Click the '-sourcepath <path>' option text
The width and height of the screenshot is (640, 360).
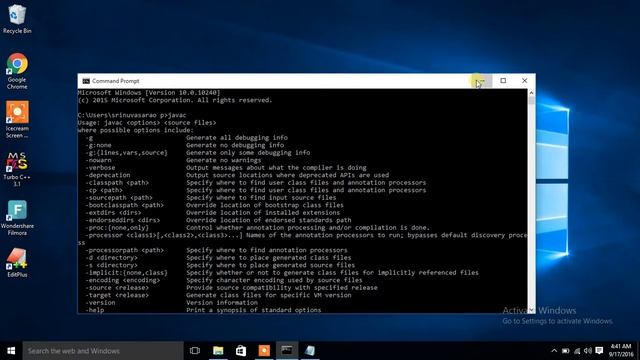tap(119, 198)
